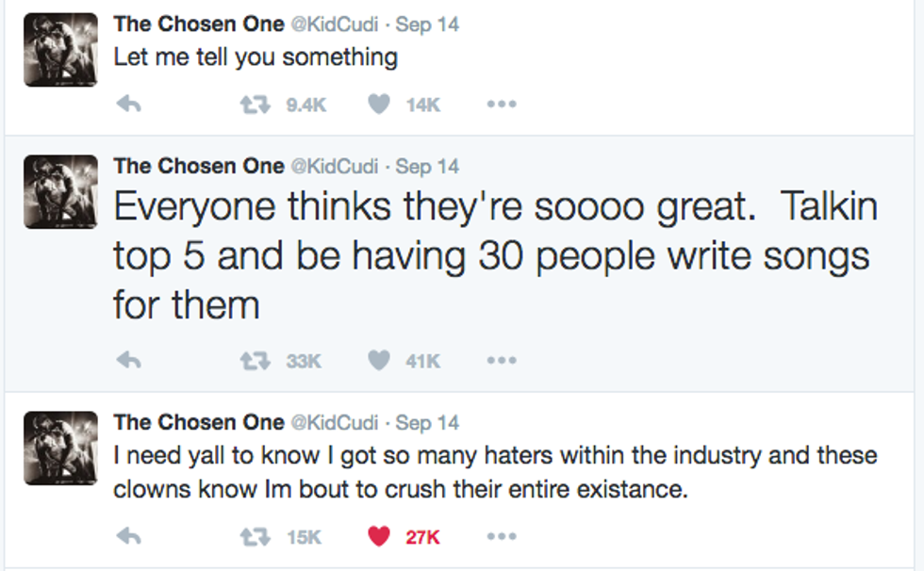Open more options on the haters tweet
The width and height of the screenshot is (924, 571).
501,537
